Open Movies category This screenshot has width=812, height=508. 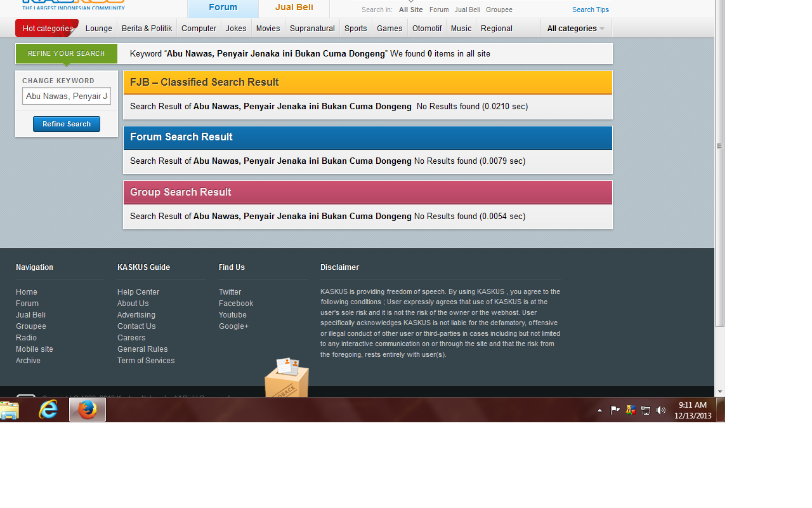(x=268, y=28)
